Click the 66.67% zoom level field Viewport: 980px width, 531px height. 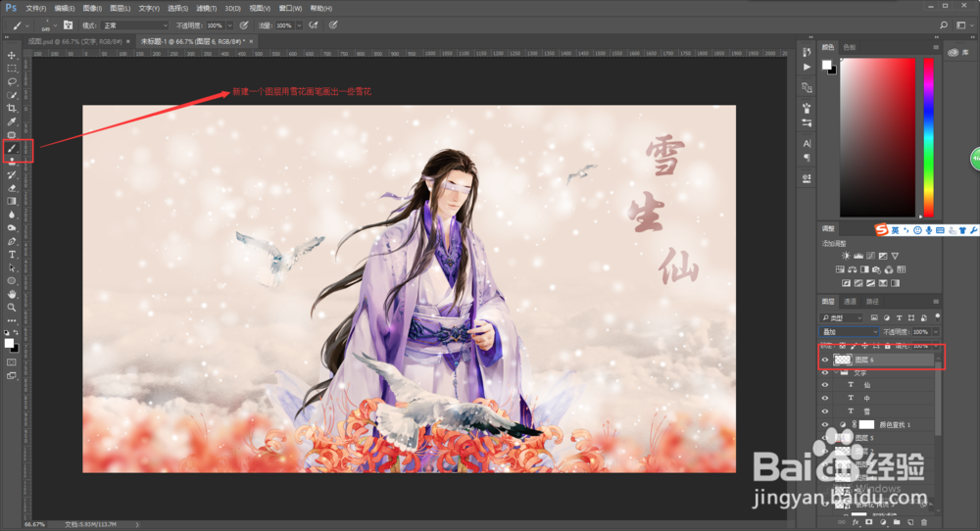tap(35, 525)
